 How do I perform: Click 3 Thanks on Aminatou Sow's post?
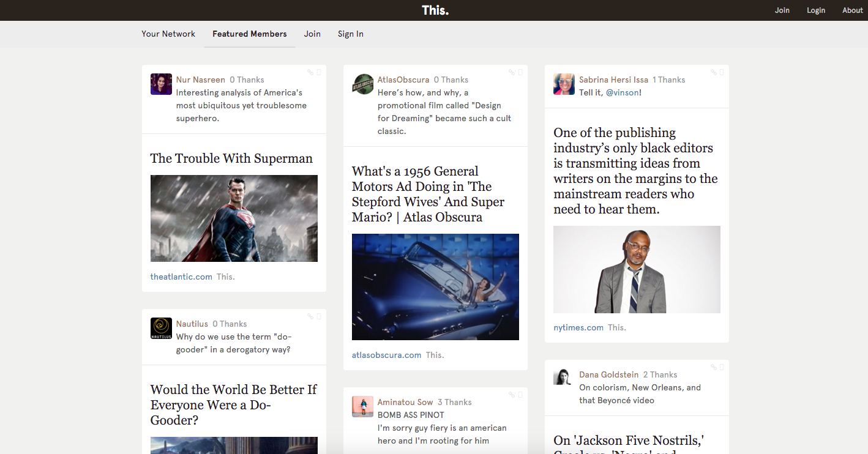pos(454,403)
